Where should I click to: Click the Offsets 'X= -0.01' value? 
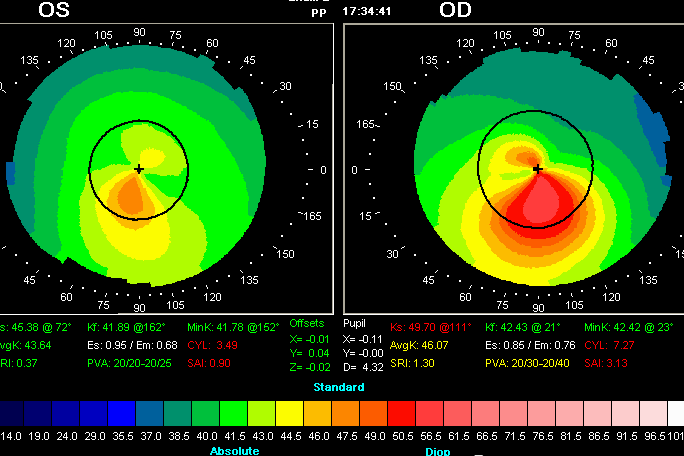tap(309, 339)
